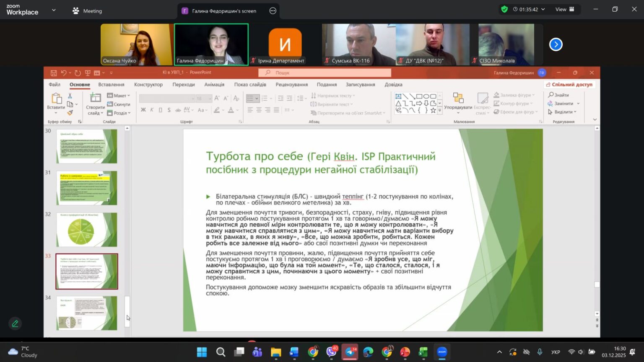Switch to the Вставлення ribbon tab

click(x=111, y=85)
